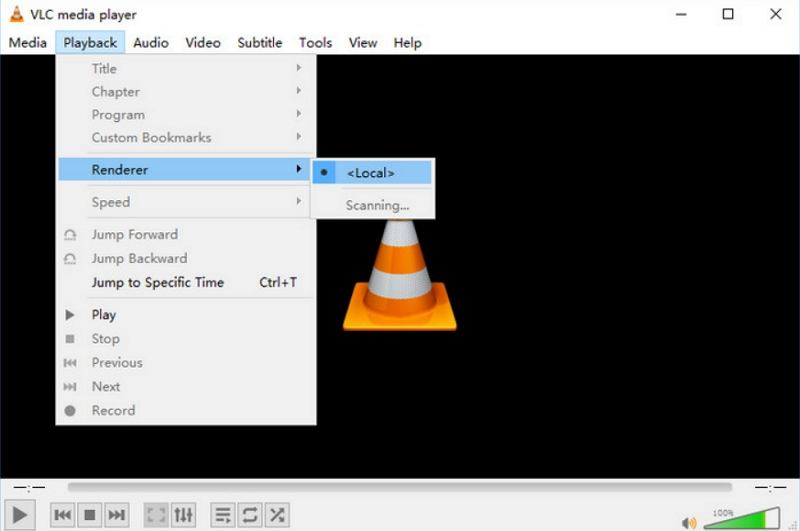
Task: Expand the Renderer submenu entry
Action: click(186, 169)
